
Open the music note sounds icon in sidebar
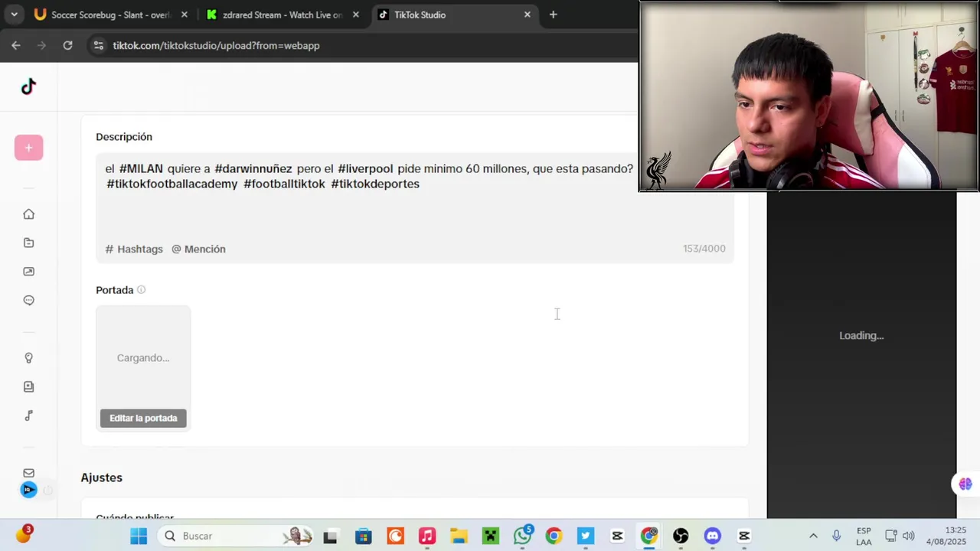coord(28,416)
